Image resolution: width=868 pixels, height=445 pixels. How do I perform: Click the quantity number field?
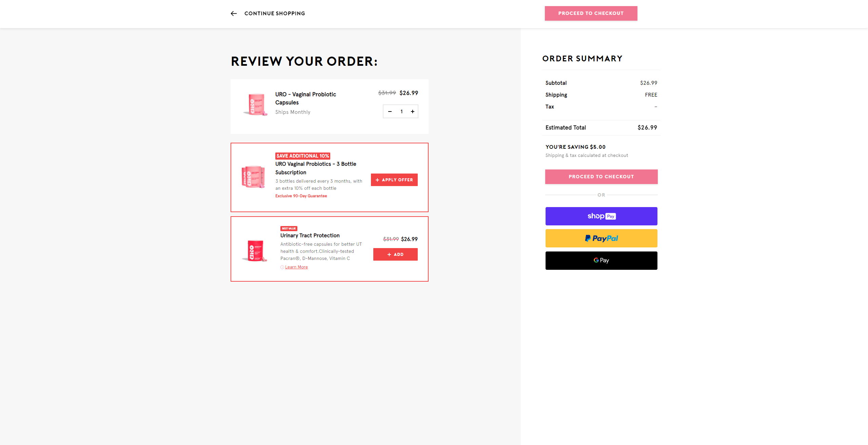click(x=401, y=112)
